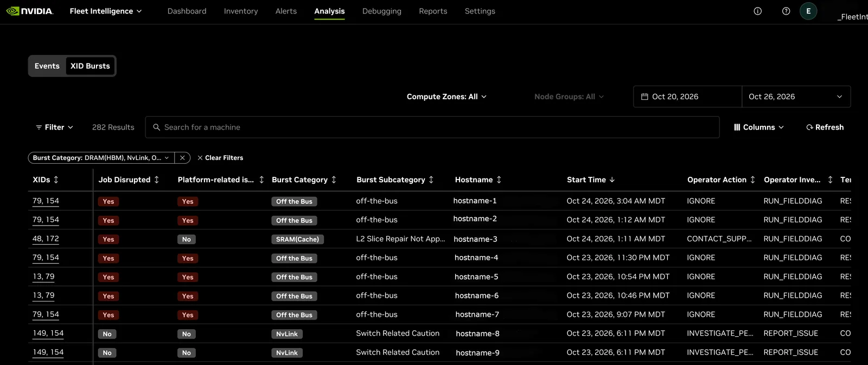Screen dimensions: 868x365
Task: Select the XID Bursts view
Action: 90,66
